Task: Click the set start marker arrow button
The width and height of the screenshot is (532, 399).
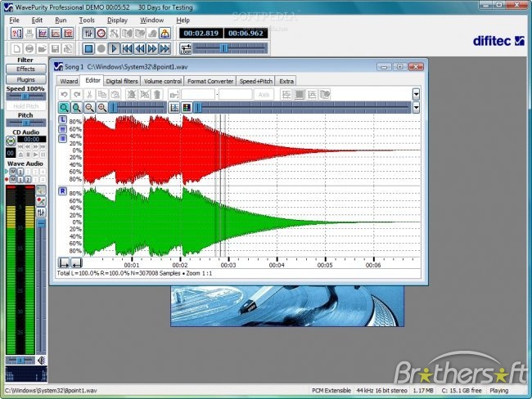Action: tap(64, 263)
